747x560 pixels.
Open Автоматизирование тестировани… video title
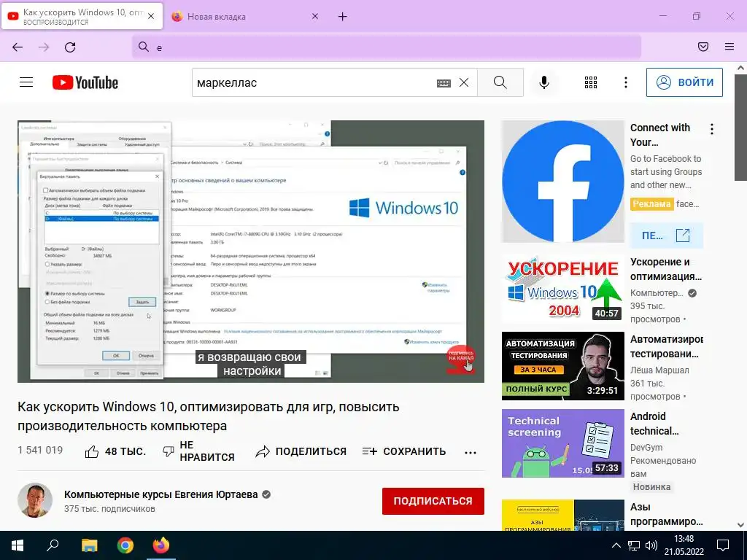(666, 346)
